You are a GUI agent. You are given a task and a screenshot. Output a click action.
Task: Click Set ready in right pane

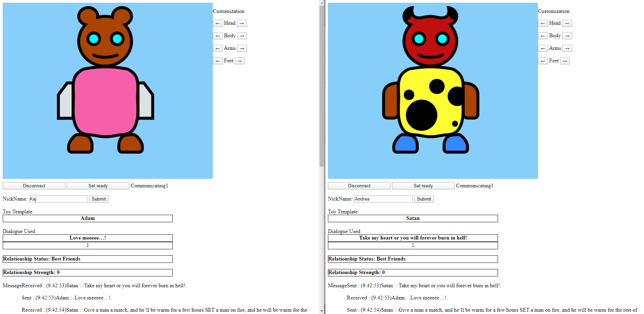pyautogui.click(x=423, y=186)
